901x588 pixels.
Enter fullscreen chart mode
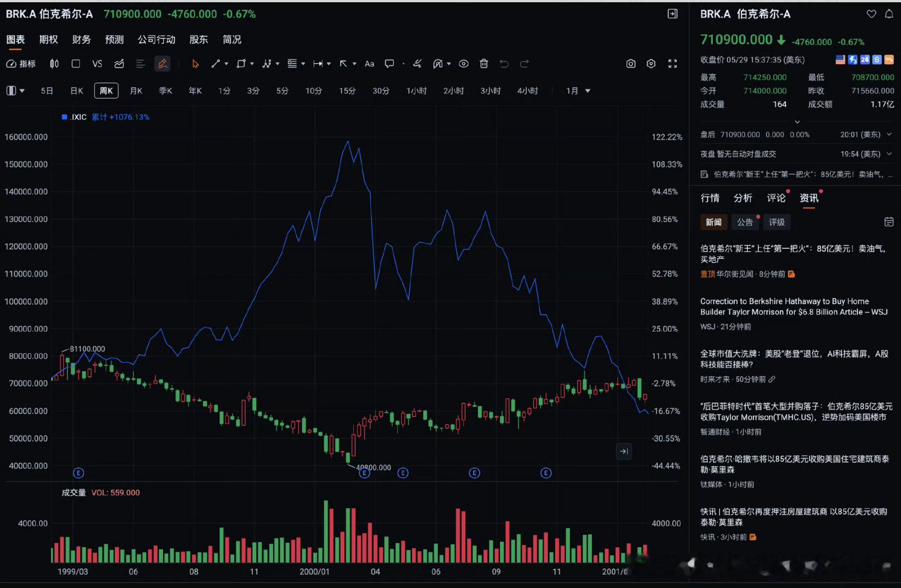tap(673, 64)
